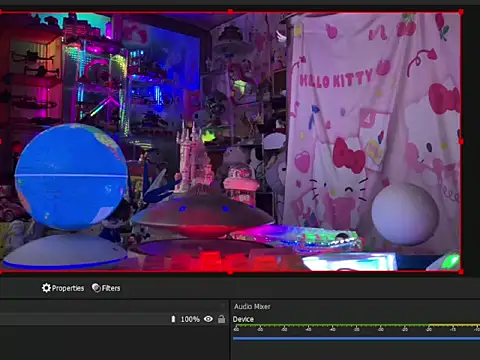The image size is (480, 360).
Task: Select the webcam source in the preview
Action: (230, 142)
